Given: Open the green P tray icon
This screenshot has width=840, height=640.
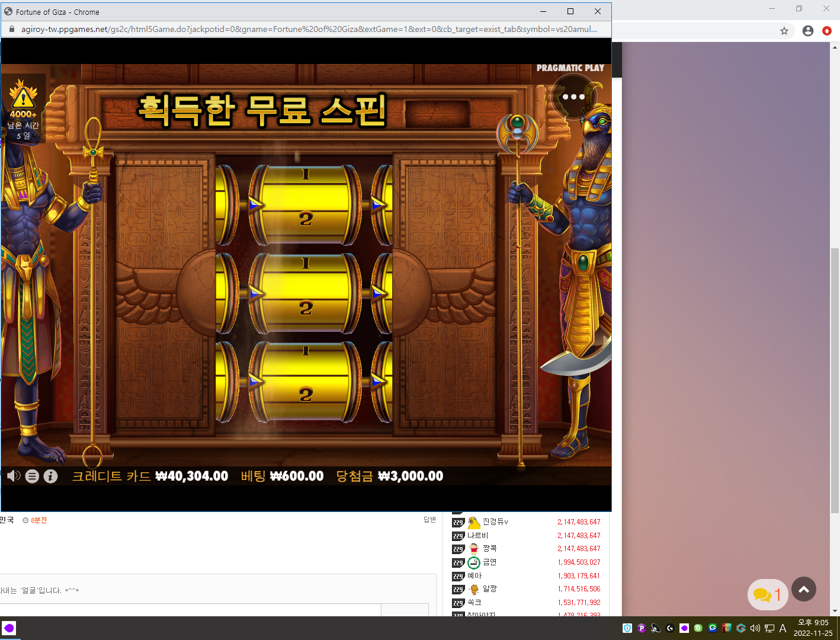Looking at the screenshot, I should (x=698, y=628).
